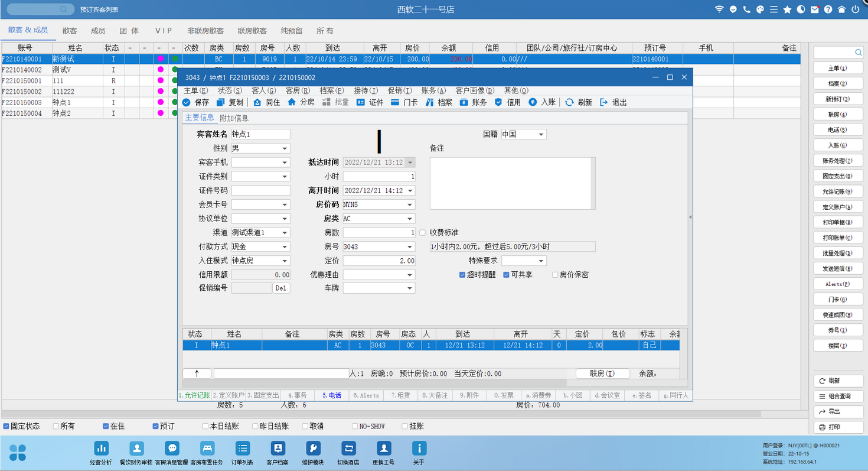Exit the dialog using 退出 icon
Screen dimensions: 868x471
(x=603, y=102)
